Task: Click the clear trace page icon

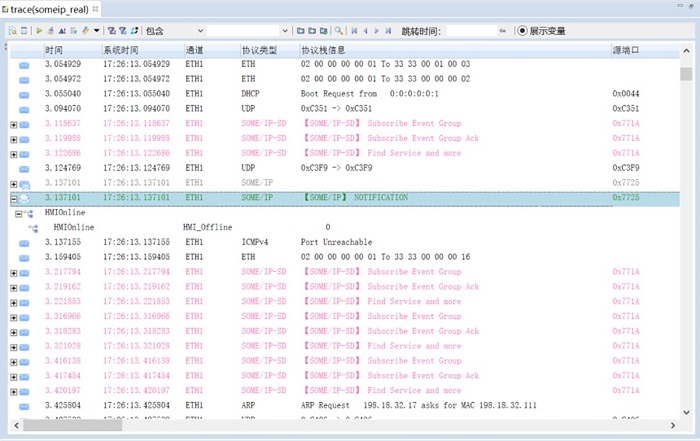Action: pyautogui.click(x=24, y=31)
